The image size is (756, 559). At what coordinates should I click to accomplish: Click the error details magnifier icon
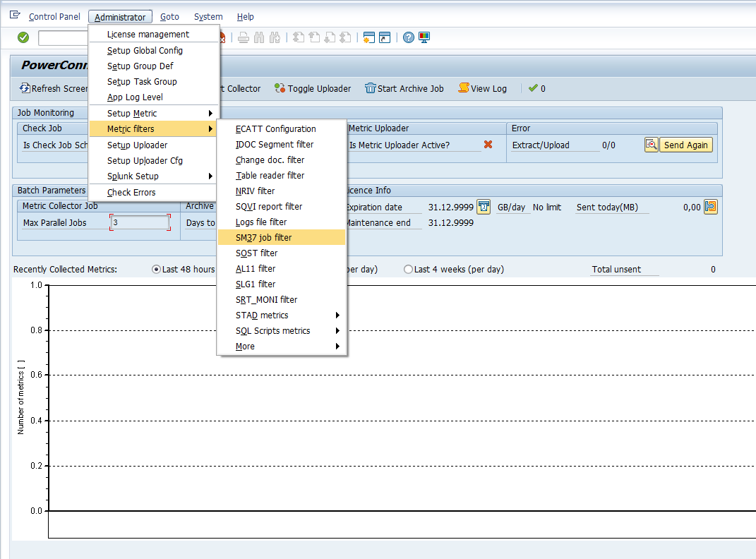651,145
